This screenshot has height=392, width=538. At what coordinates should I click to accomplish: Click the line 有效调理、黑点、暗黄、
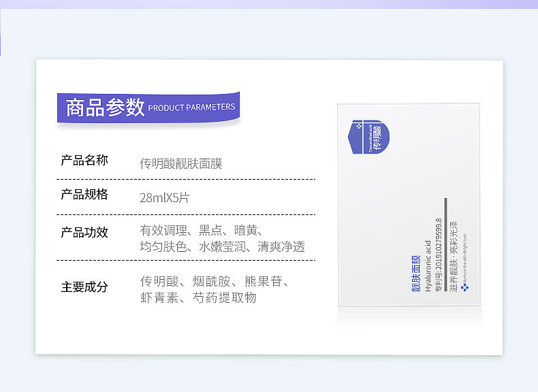pos(202,231)
